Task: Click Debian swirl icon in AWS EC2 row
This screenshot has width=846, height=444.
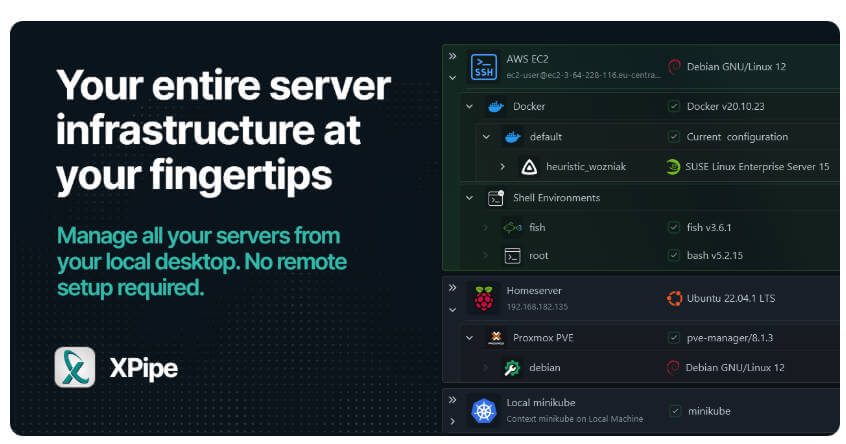Action: point(674,67)
